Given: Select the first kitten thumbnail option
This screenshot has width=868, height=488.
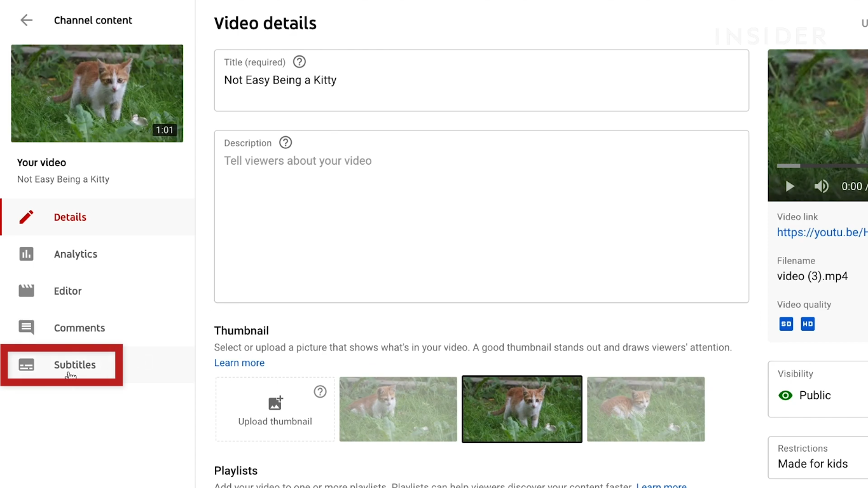Looking at the screenshot, I should [x=398, y=409].
